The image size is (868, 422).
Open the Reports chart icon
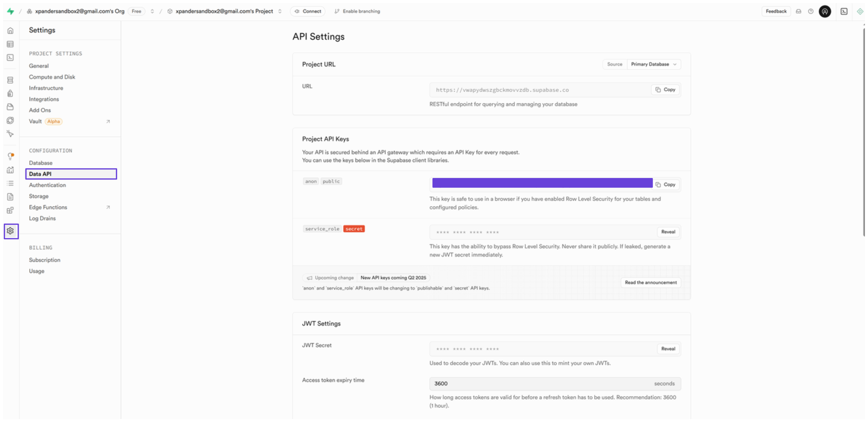coord(10,170)
